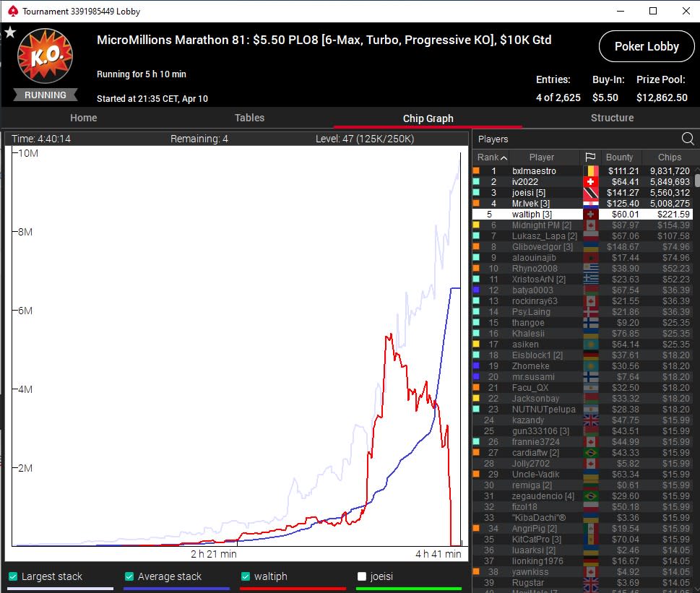Click zegaudencio's Brazil flag
This screenshot has width=700, height=593.
[x=591, y=495]
